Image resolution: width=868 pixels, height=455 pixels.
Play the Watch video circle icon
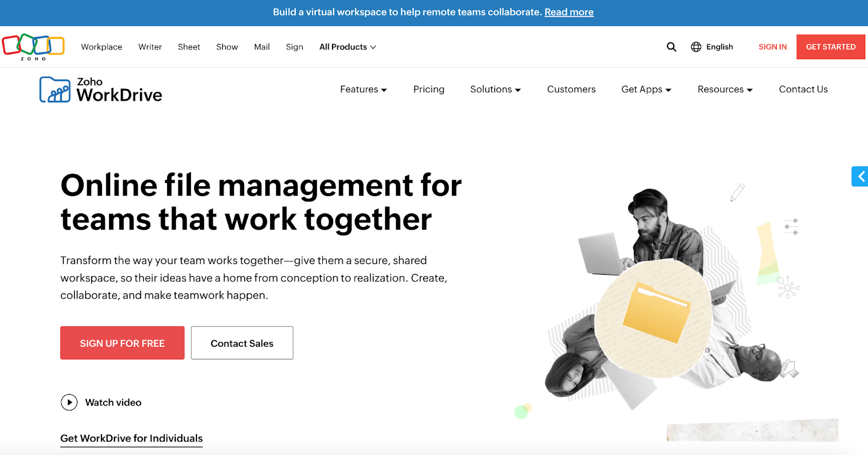[x=69, y=402]
